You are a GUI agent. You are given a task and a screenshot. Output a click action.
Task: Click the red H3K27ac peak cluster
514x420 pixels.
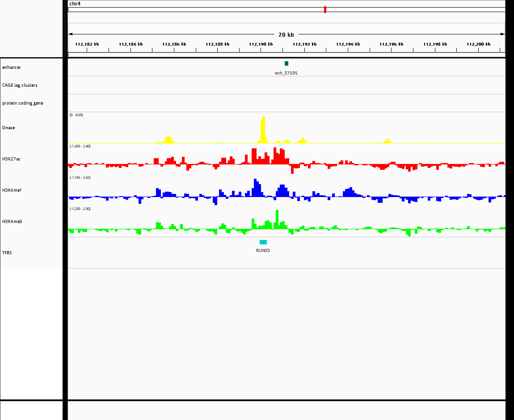point(270,156)
